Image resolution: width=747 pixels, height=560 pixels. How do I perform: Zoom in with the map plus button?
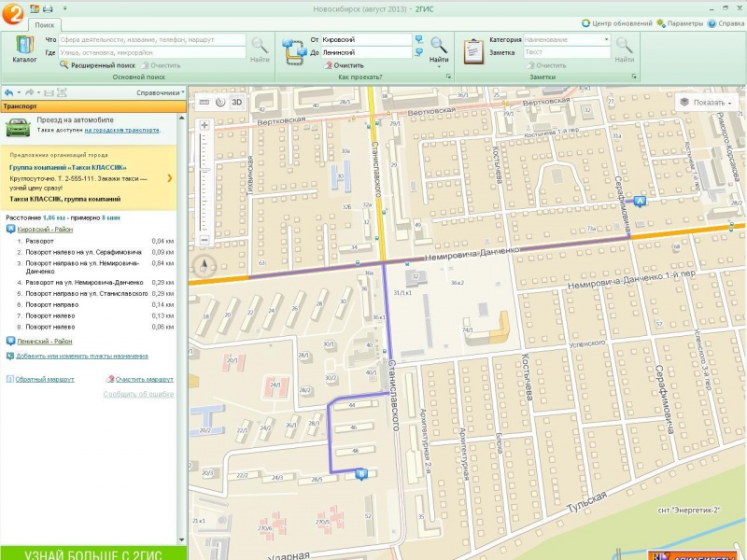(x=204, y=125)
